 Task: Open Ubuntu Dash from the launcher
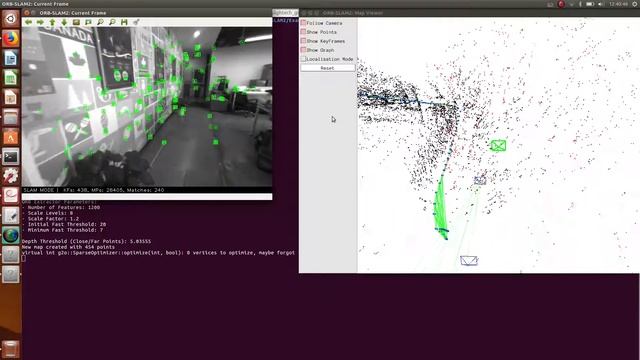(x=11, y=19)
